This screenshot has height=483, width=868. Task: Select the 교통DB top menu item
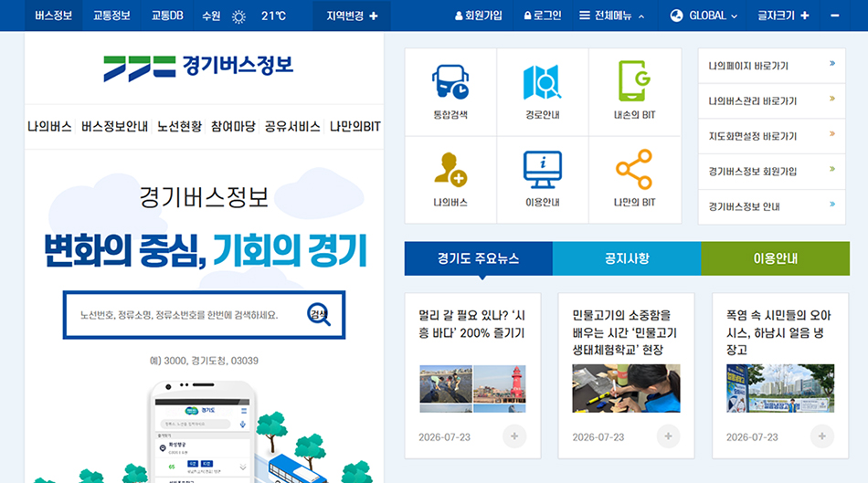(x=167, y=16)
